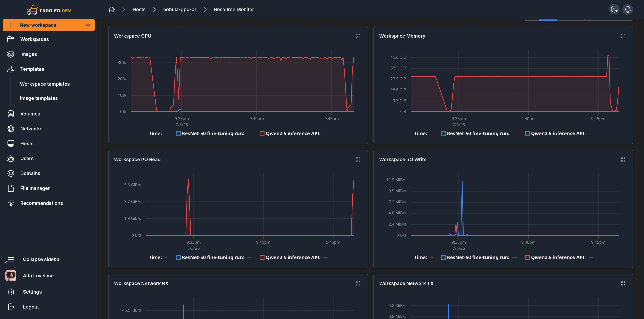644x319 pixels.
Task: Open the Recommendations menu item
Action: tap(49, 203)
